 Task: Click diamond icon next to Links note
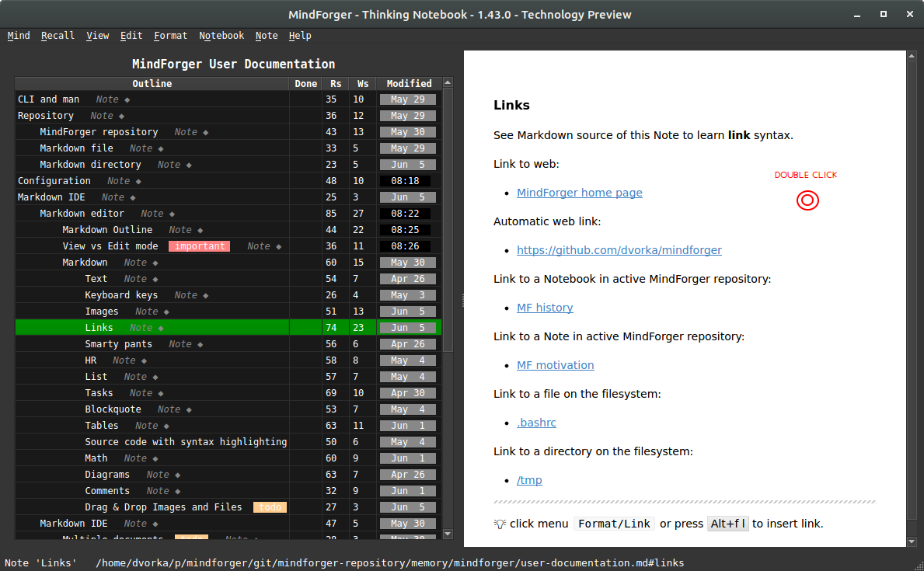[x=161, y=328]
